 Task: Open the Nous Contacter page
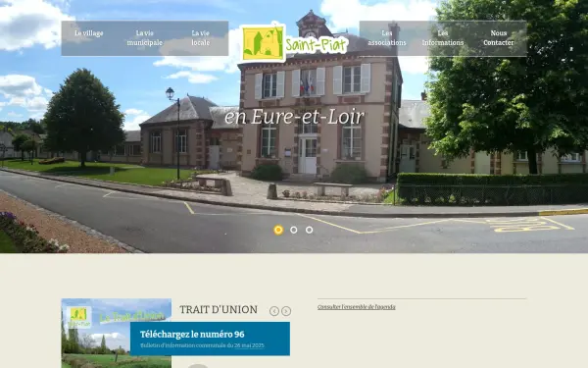499,38
